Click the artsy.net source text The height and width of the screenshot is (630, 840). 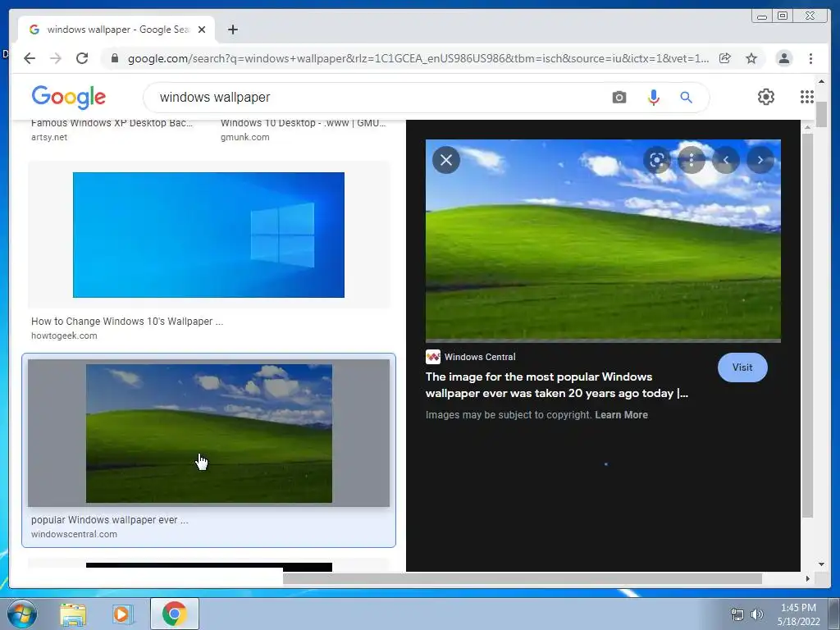tap(49, 137)
